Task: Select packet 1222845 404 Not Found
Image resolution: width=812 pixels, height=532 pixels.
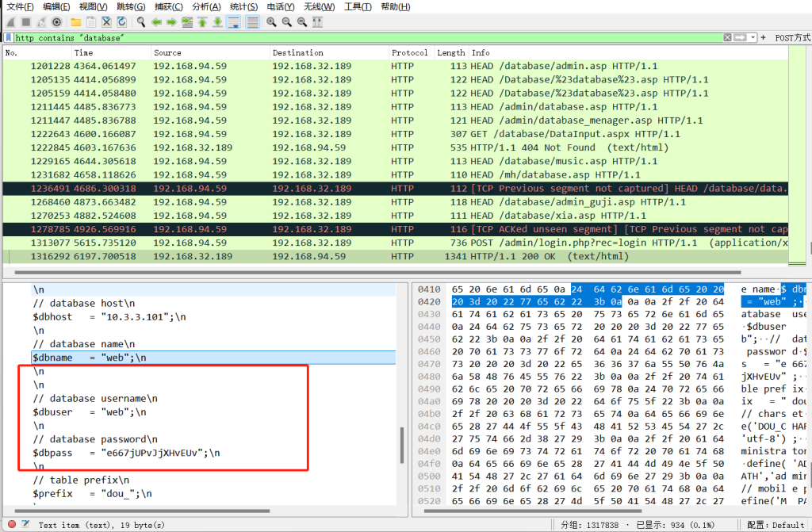Action: point(396,147)
